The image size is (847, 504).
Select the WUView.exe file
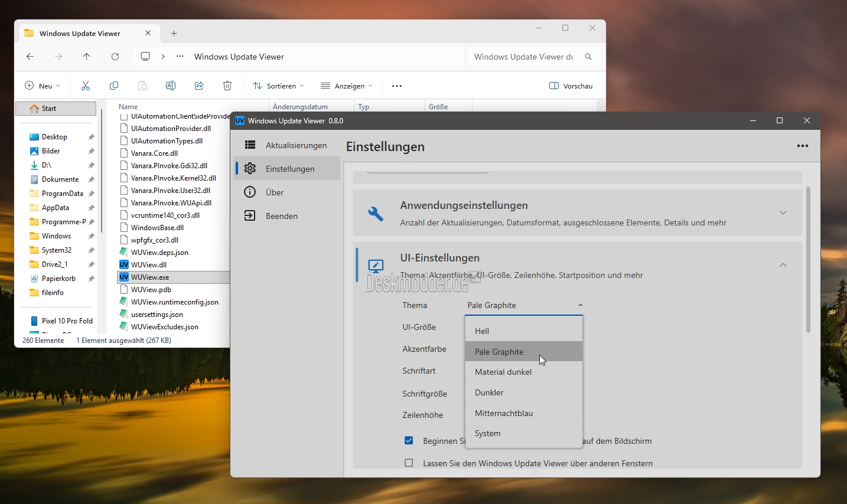pyautogui.click(x=174, y=277)
